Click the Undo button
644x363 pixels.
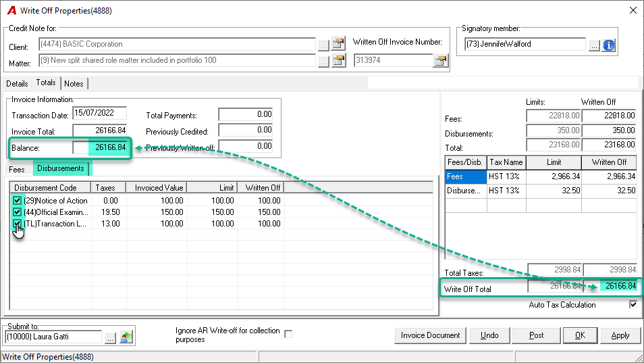tap(489, 335)
